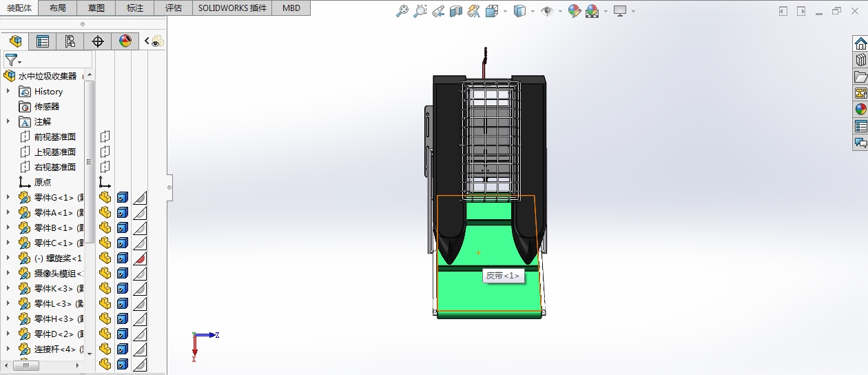Switch to the 布局 tab
The height and width of the screenshot is (375, 868).
click(x=59, y=8)
